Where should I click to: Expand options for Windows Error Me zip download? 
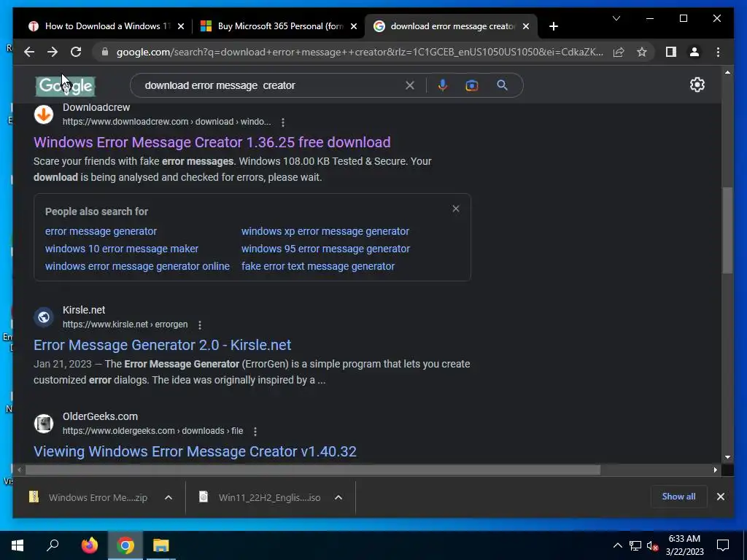[169, 497]
